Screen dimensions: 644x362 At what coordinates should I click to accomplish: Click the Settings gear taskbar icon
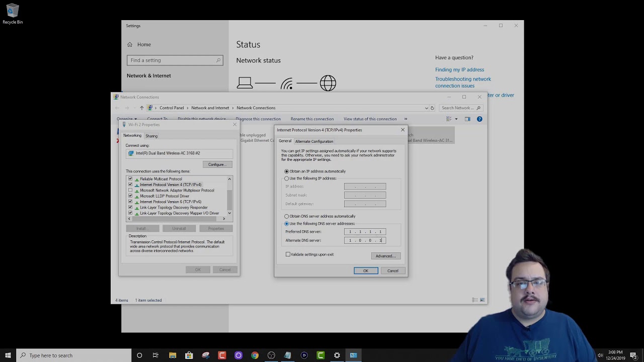[337, 355]
